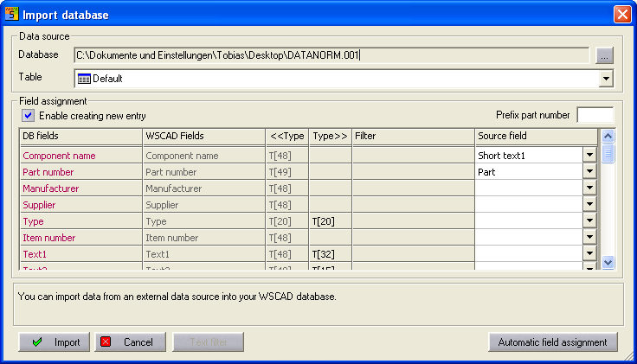The image size is (637, 364).
Task: Click the WSCAD app icon in title bar
Action: (11, 14)
